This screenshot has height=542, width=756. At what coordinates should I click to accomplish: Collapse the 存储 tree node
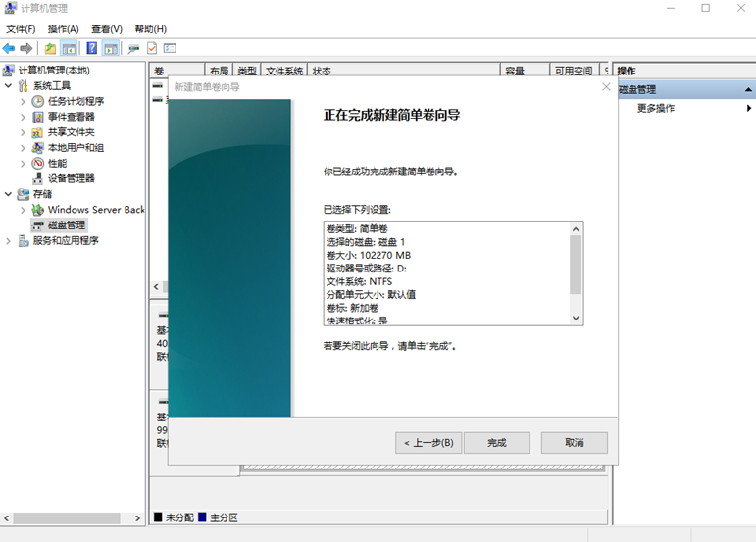click(8, 194)
